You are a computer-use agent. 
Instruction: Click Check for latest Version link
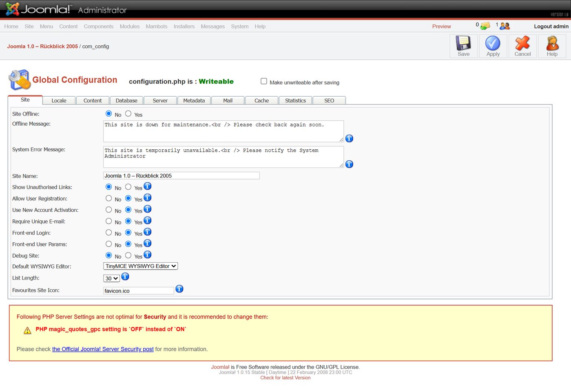click(x=285, y=378)
